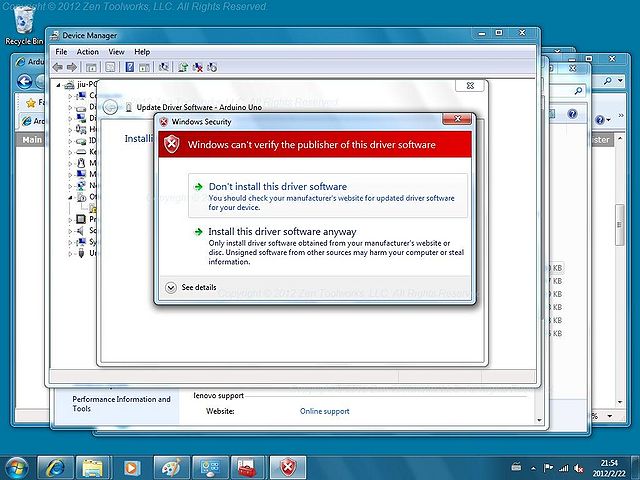
Task: Open Internet Explorer from the taskbar
Action: [56, 467]
